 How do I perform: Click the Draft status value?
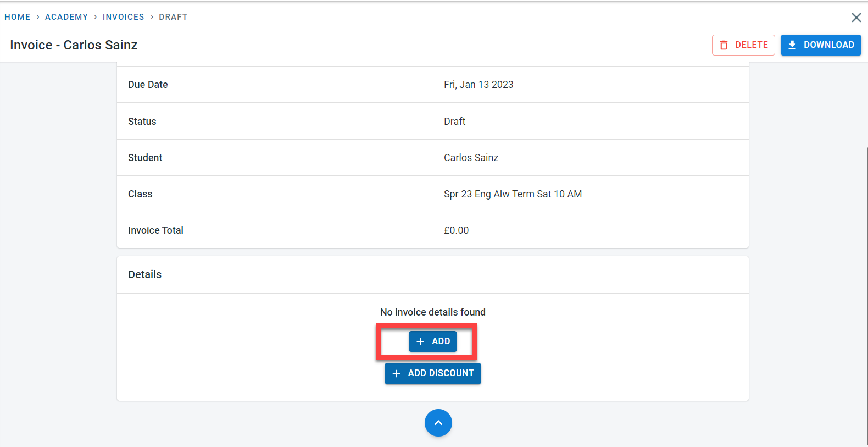point(454,122)
